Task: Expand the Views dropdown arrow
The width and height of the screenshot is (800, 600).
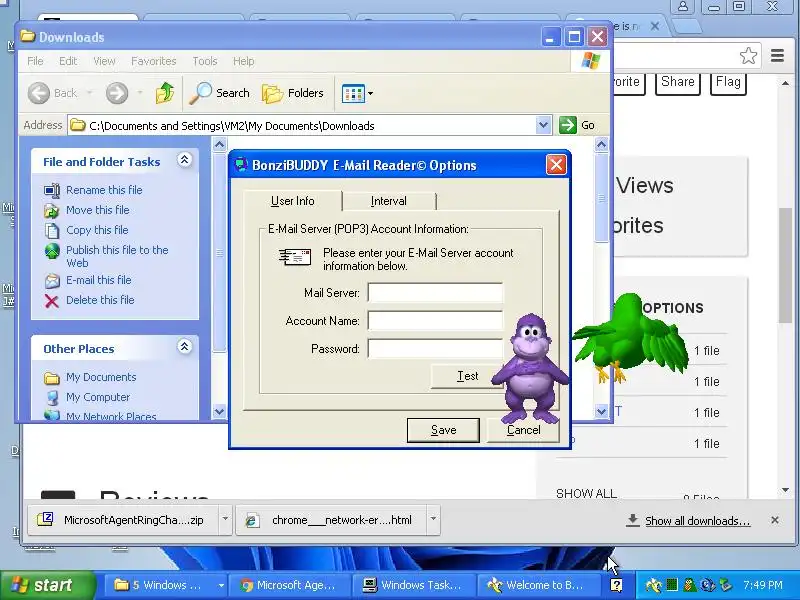Action: [x=370, y=93]
